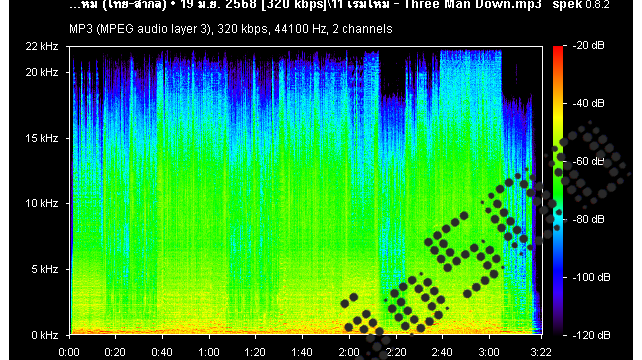642x360 pixels.
Task: Click the MP3 codec info line
Action: point(231,29)
